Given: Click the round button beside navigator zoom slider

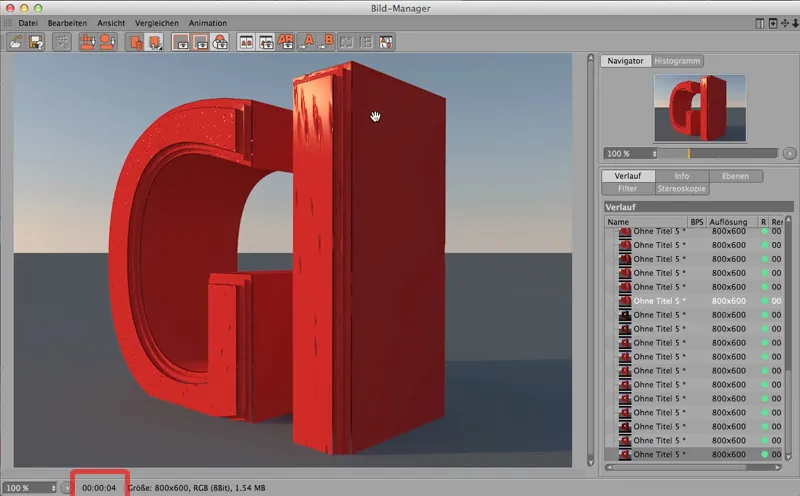Looking at the screenshot, I should 789,154.
